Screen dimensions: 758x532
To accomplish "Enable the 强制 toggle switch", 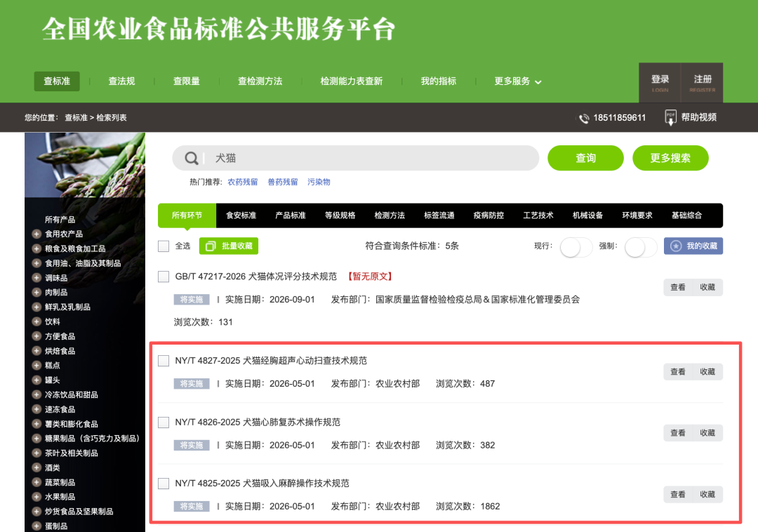I will click(640, 246).
